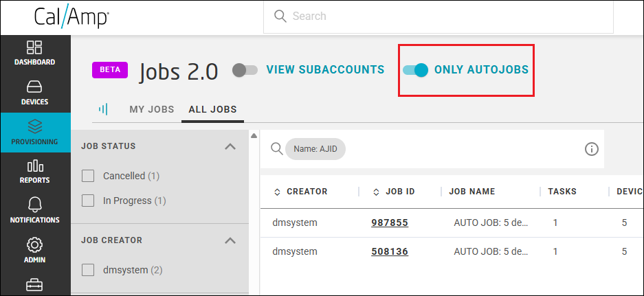Open the Devices sidebar item
The image size is (644, 296).
[35, 93]
